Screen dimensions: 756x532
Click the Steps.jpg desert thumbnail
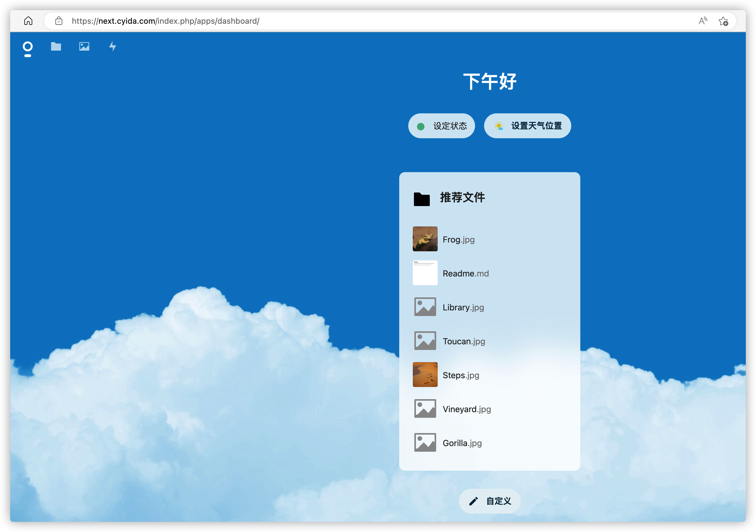(x=425, y=375)
